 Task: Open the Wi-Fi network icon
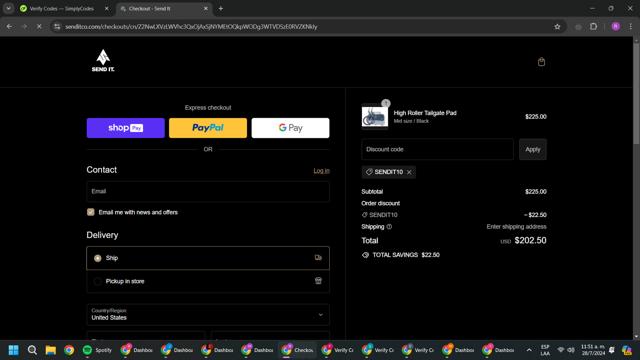[561, 350]
